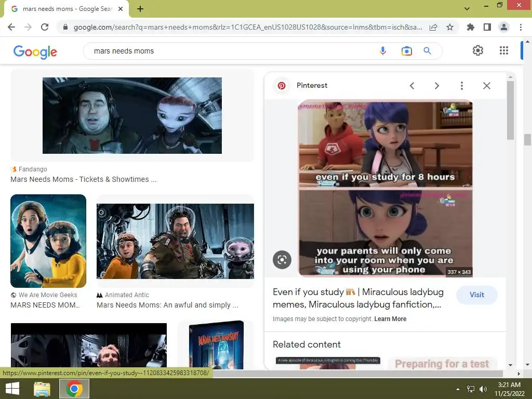Image resolution: width=532 pixels, height=399 pixels.
Task: Reload the current page
Action: click(x=45, y=27)
